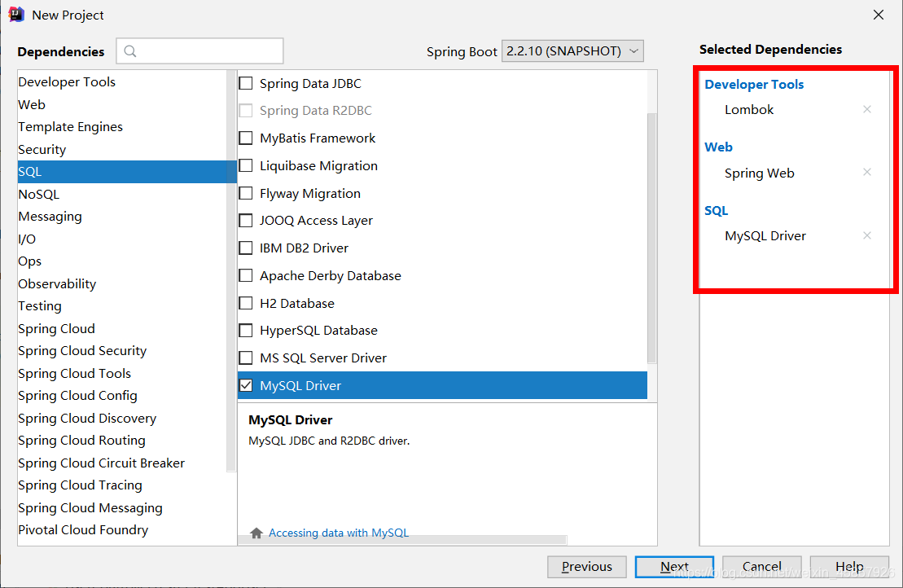Tick the JOOQ Access Layer checkbox
903x588 pixels.
pos(246,221)
